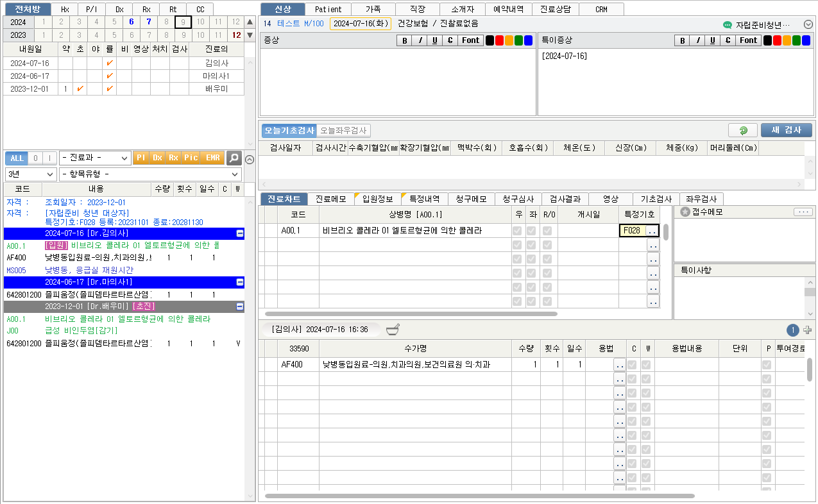
Task: Click the 새 검사 button
Action: click(786, 130)
